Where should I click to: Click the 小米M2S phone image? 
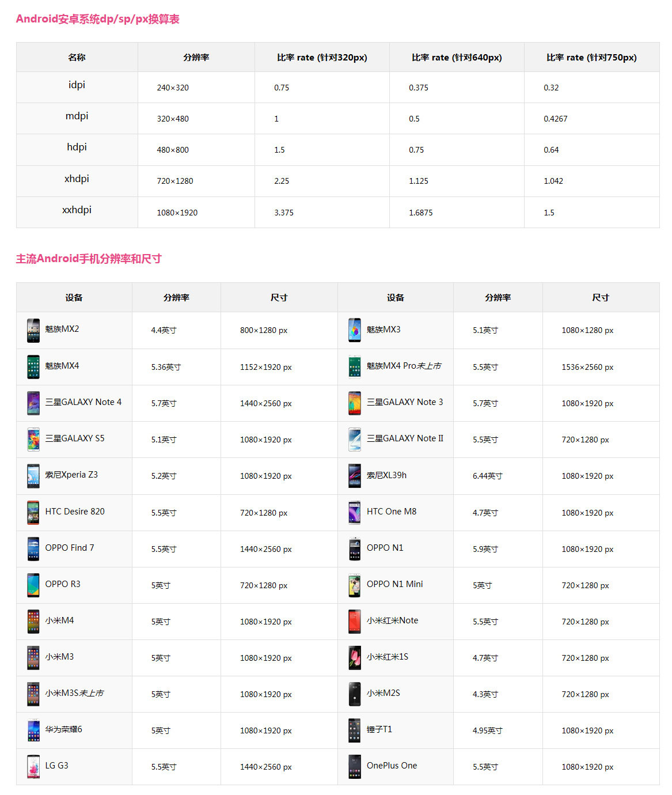[x=355, y=694]
